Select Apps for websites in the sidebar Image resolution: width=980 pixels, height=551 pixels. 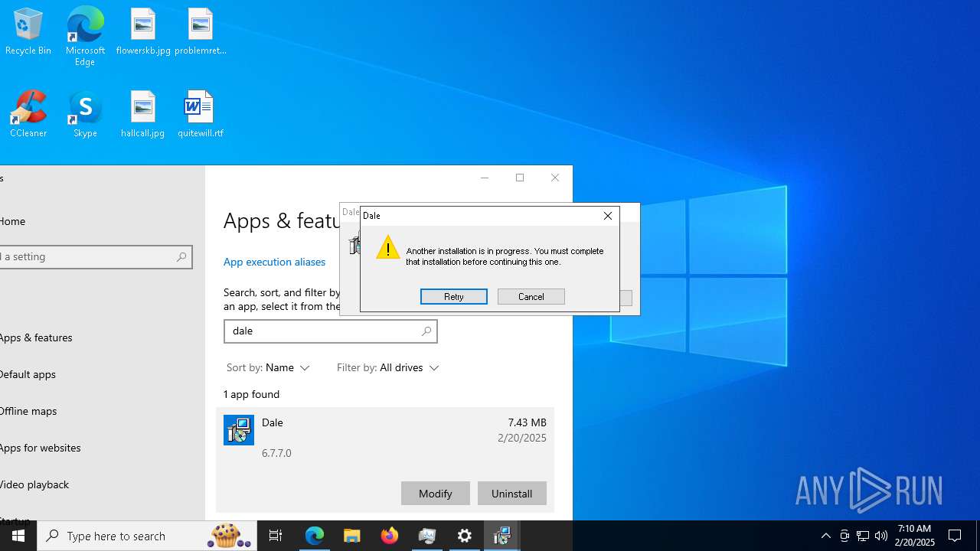40,448
